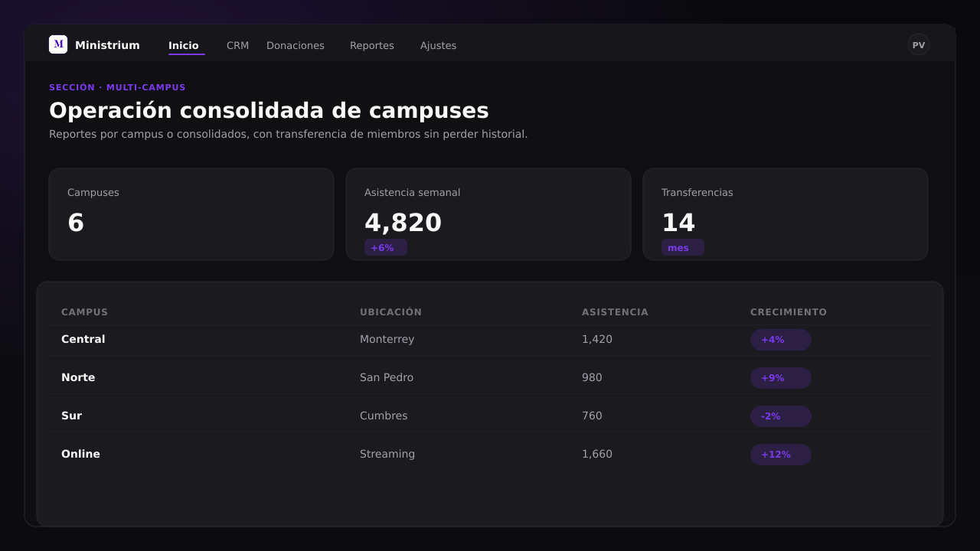Sort by the UBICACIÓN column header

[x=390, y=312]
